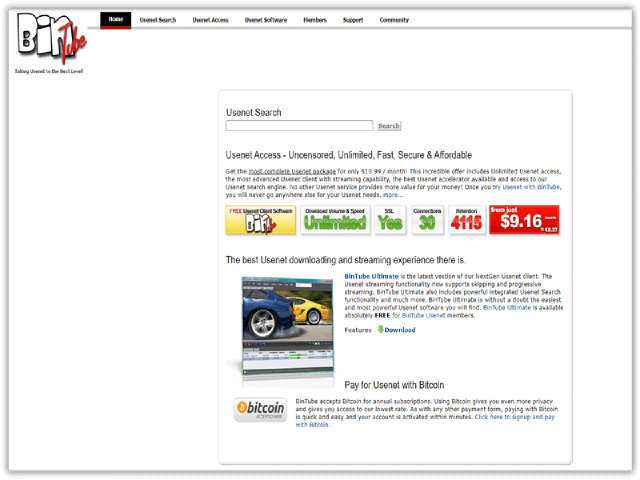
Task: Open the BinTube Ultimate bold link
Action: (371, 276)
